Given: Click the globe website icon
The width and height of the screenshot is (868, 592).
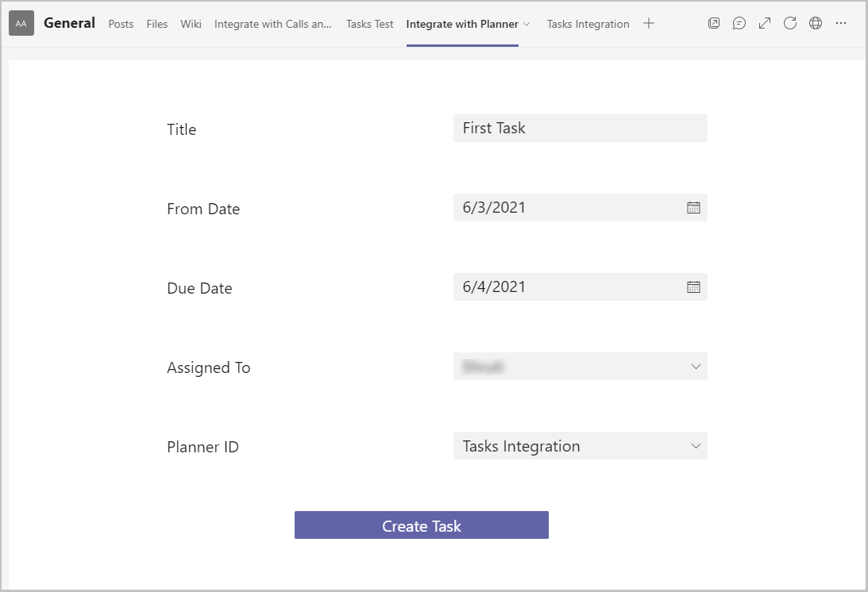Looking at the screenshot, I should (816, 24).
